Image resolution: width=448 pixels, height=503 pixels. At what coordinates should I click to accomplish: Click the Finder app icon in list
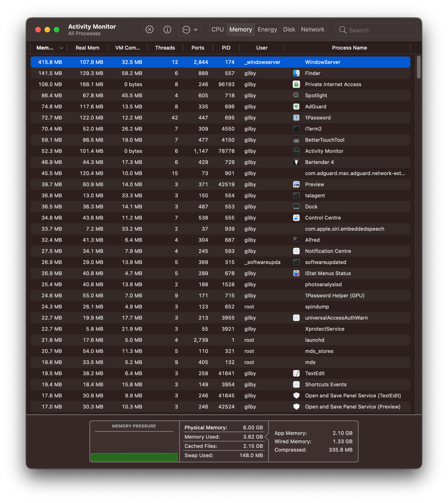[296, 73]
